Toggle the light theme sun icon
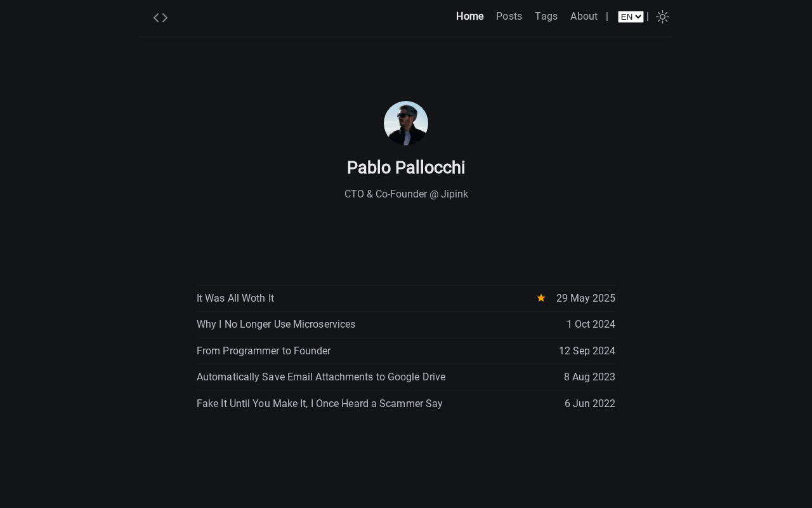The width and height of the screenshot is (812, 508). pos(662,17)
